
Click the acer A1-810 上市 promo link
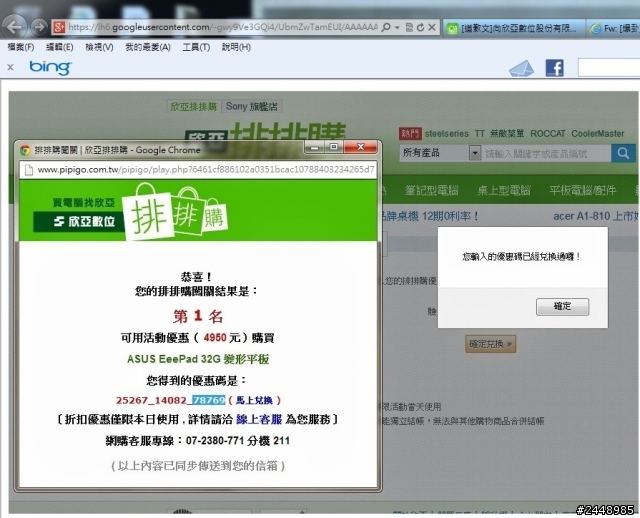point(596,216)
